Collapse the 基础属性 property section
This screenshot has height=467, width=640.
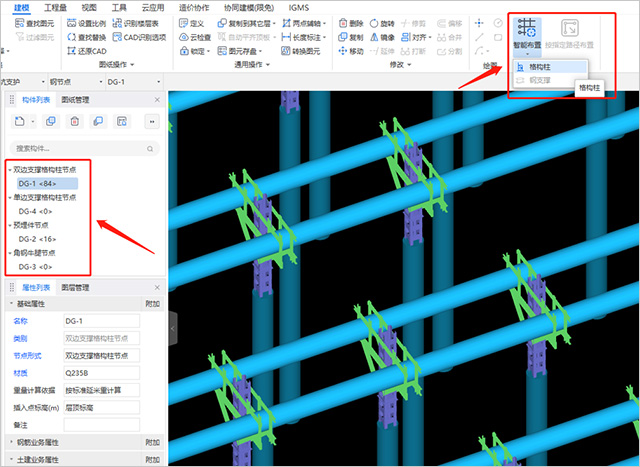11,304
